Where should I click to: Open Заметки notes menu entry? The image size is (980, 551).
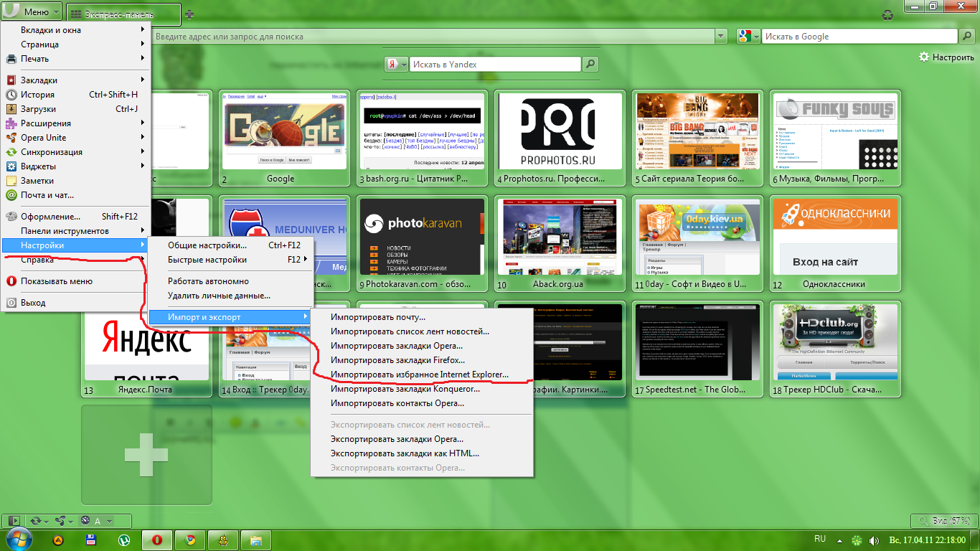coord(75,181)
